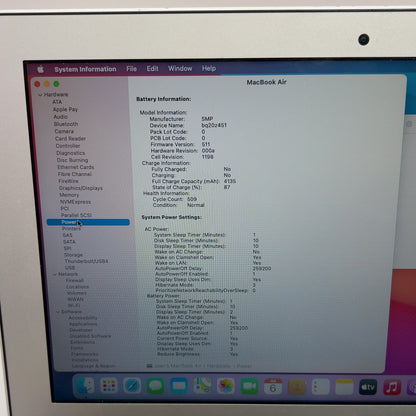Screen dimensions: 416x416
Task: Select SAS in the sidebar
Action: tap(67, 235)
